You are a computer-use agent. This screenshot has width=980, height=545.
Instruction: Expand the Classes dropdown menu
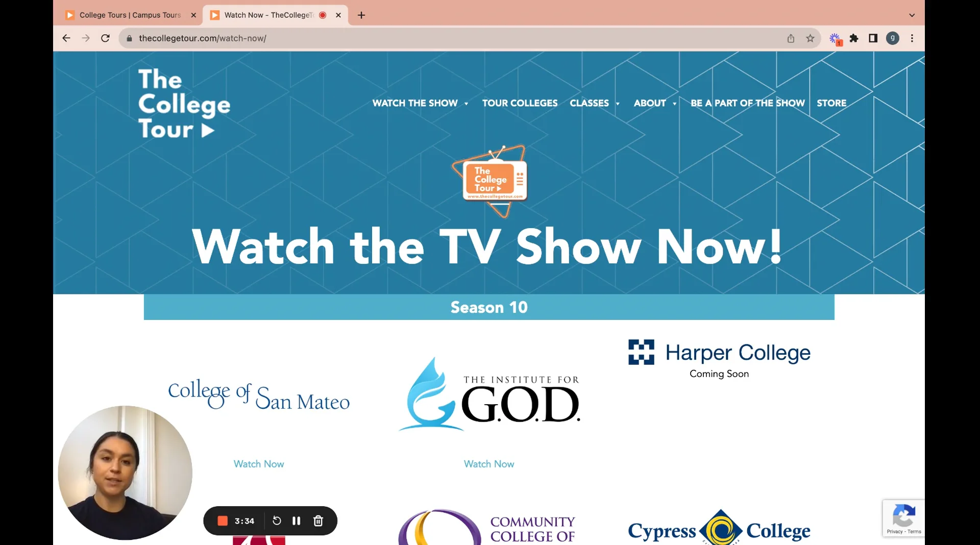(595, 103)
